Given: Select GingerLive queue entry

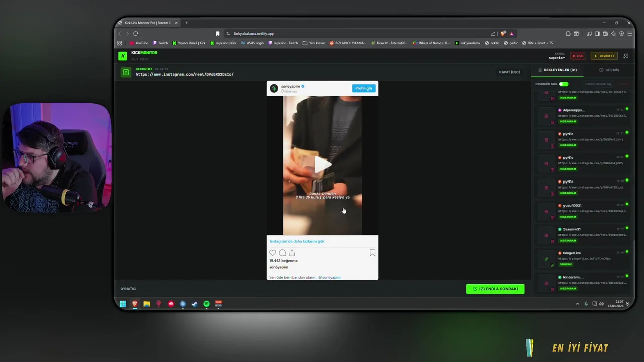Looking at the screenshot, I should (x=583, y=259).
